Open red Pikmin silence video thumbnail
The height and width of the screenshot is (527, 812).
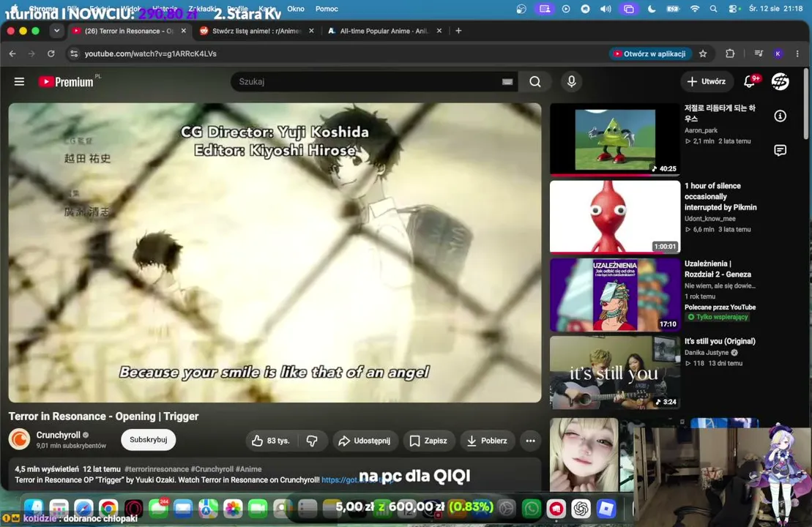click(x=615, y=217)
